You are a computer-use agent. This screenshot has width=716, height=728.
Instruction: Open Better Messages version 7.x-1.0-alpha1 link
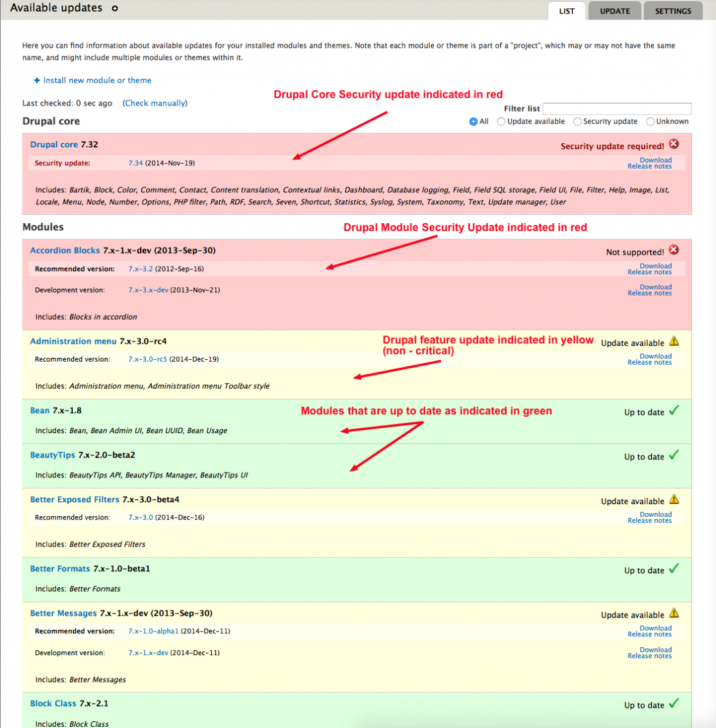154,631
